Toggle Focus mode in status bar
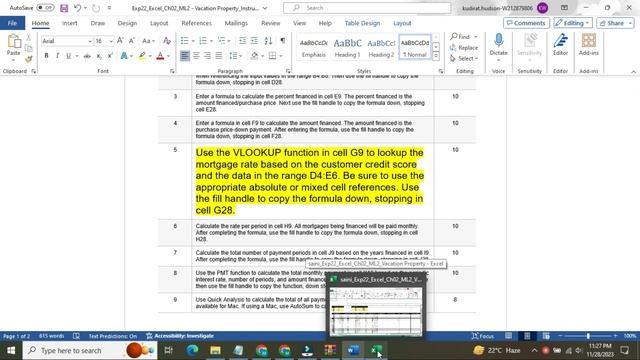Image resolution: width=640 pixels, height=360 pixels. pos(483,336)
